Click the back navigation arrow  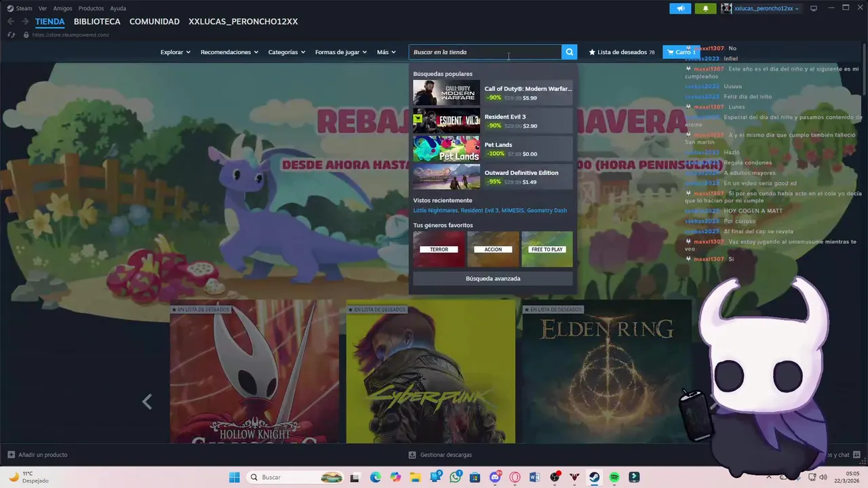11,22
